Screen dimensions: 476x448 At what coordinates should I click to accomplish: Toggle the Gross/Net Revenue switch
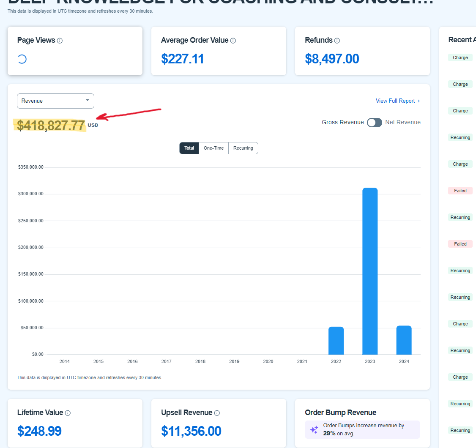pos(375,122)
